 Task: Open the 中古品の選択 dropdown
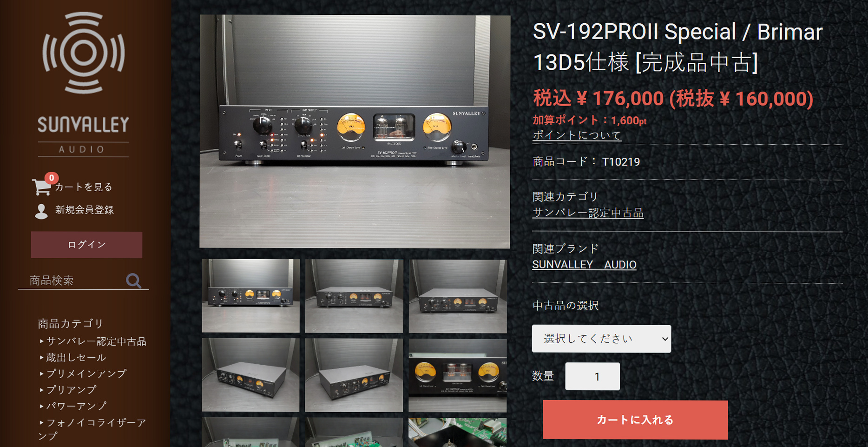coord(601,339)
